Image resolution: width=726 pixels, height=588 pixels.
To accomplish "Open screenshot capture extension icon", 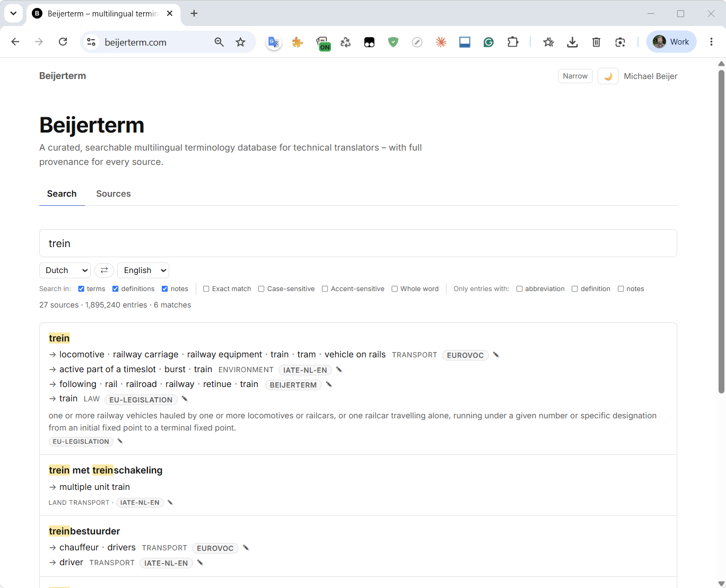I will 620,42.
